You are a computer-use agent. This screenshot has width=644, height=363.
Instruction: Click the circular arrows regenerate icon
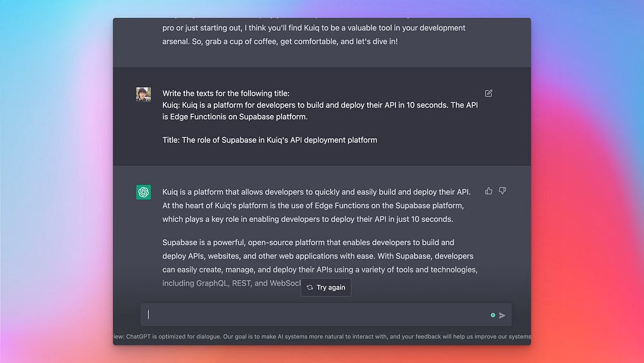310,288
